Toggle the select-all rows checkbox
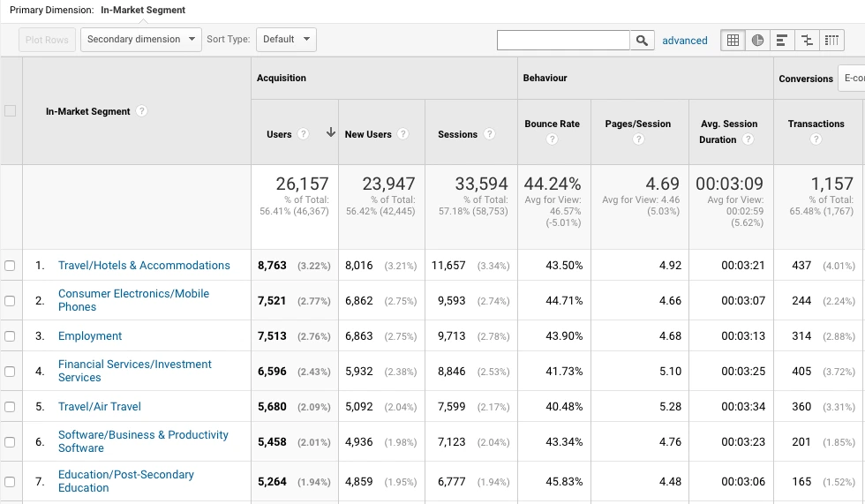The height and width of the screenshot is (504, 865). point(10,111)
